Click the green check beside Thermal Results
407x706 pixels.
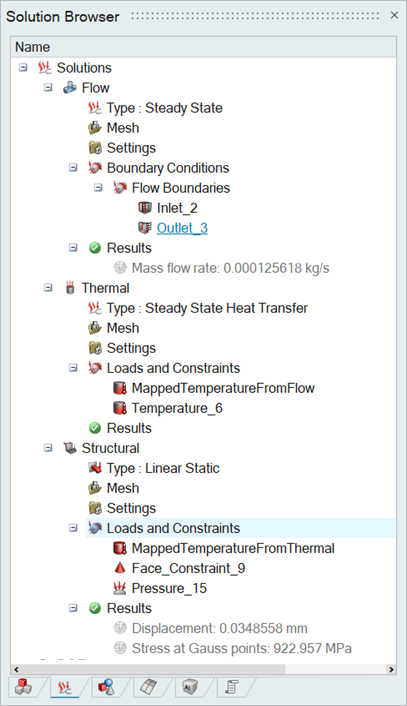(x=95, y=428)
